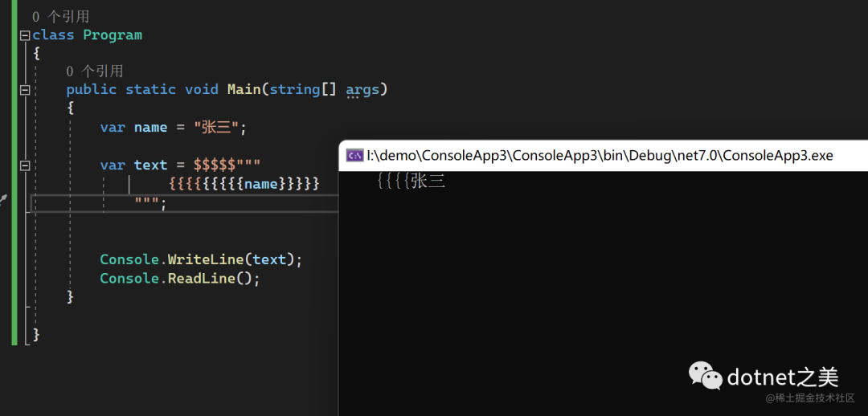Image resolution: width=868 pixels, height=416 pixels.
Task: Open the references lens above the Main method
Action: tap(94, 71)
